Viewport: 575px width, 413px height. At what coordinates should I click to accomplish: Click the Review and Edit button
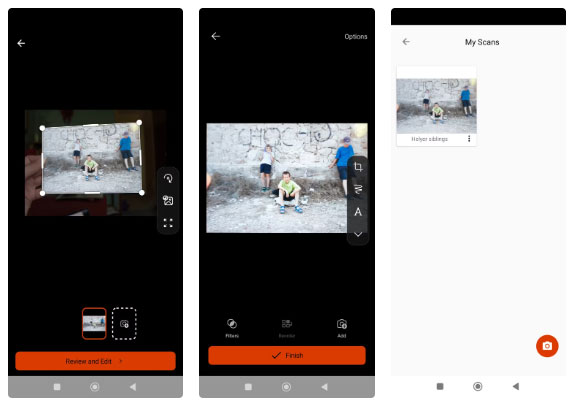pos(95,361)
